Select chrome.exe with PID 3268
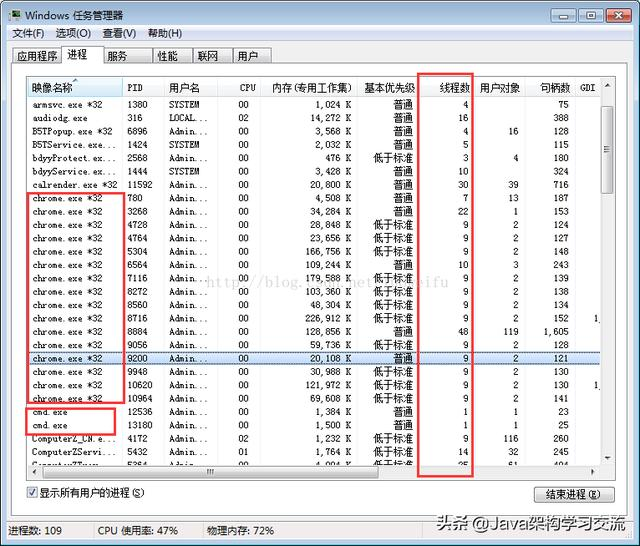Screen dimensions: 640x546 [x=314, y=211]
